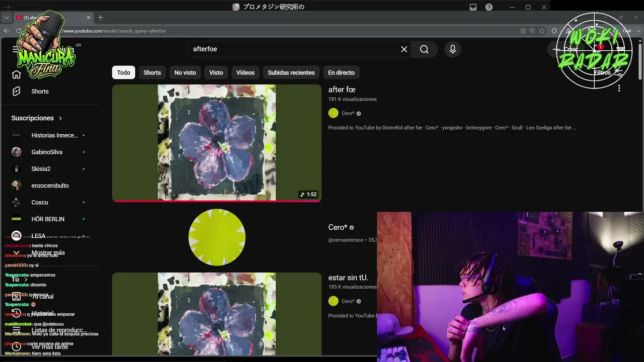
Task: Click the search magnifier button
Action: 424,49
